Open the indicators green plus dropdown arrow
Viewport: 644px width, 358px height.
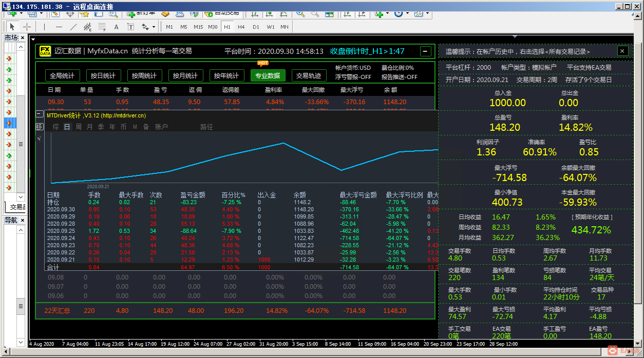(x=387, y=13)
